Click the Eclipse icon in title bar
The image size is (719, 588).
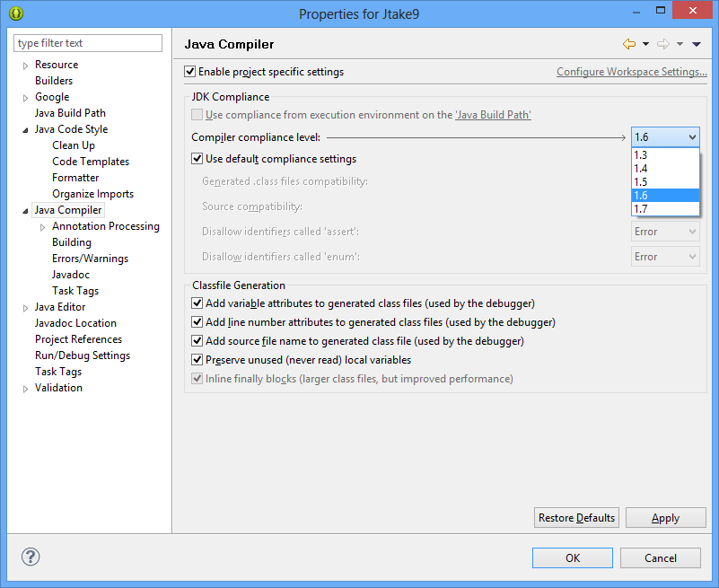pyautogui.click(x=16, y=13)
